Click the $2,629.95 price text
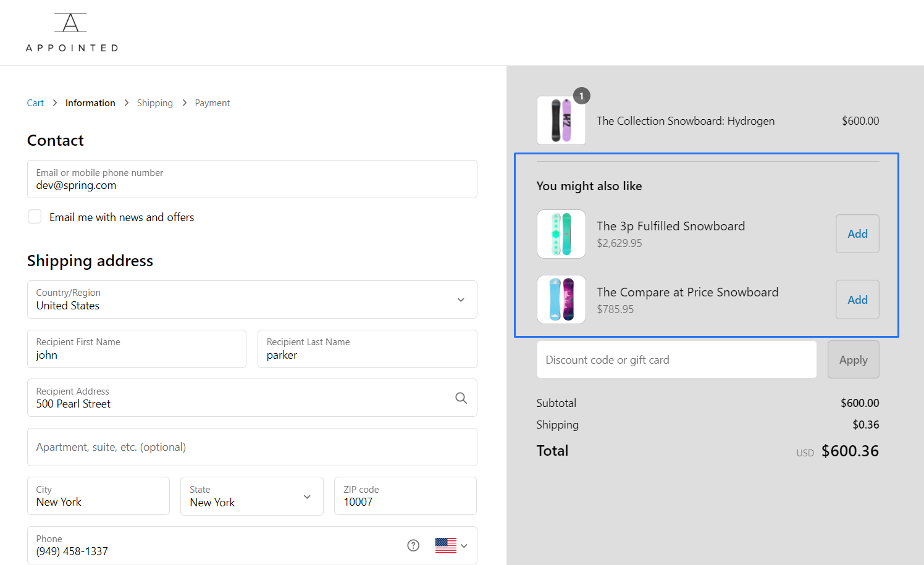The width and height of the screenshot is (924, 565). 619,243
